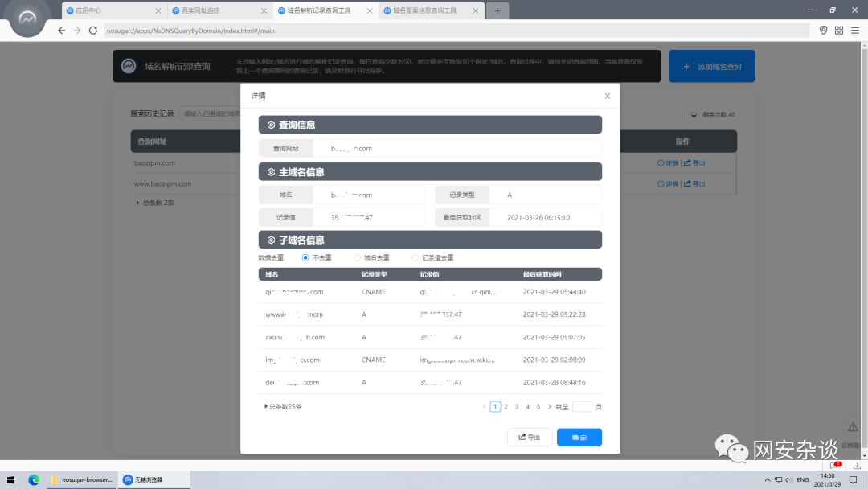Click the 2021-03-29 05:22:28 timestamp cell
Screen dimensions: 868x489
554,314
